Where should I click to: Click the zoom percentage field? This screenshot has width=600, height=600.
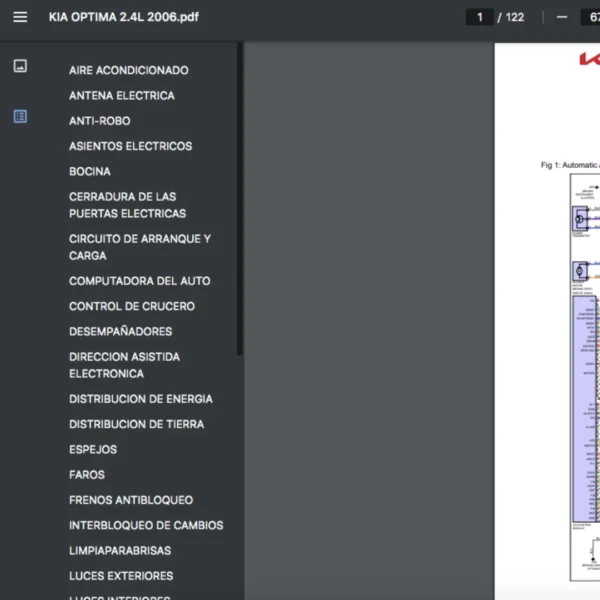(590, 17)
